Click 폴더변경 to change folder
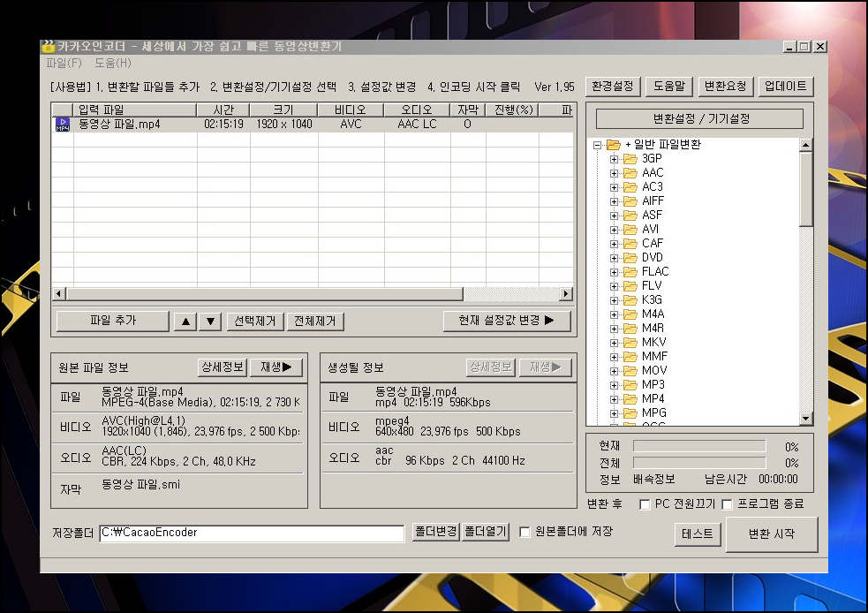868x613 pixels. (435, 532)
